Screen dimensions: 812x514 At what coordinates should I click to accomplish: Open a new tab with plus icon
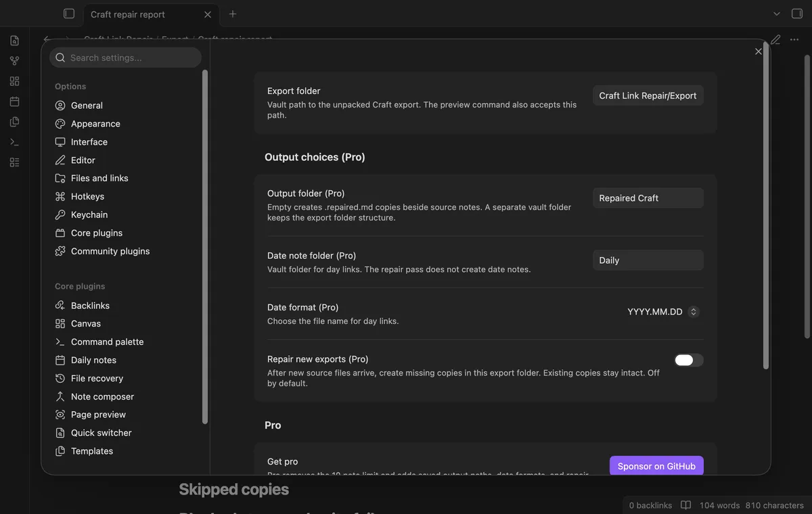233,14
